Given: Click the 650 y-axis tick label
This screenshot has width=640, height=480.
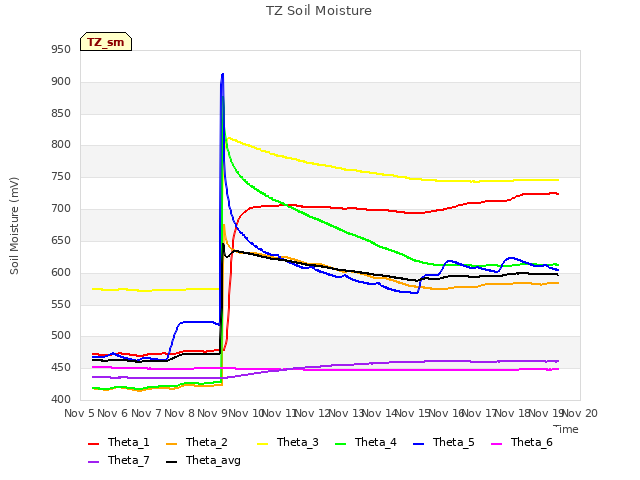Looking at the screenshot, I should coord(61,240).
